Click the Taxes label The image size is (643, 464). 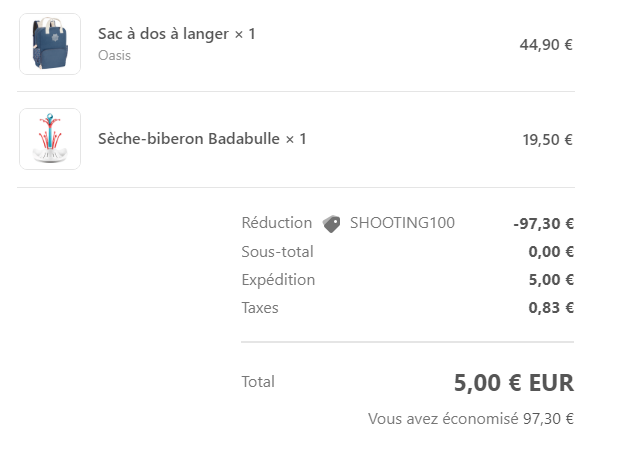click(x=260, y=308)
